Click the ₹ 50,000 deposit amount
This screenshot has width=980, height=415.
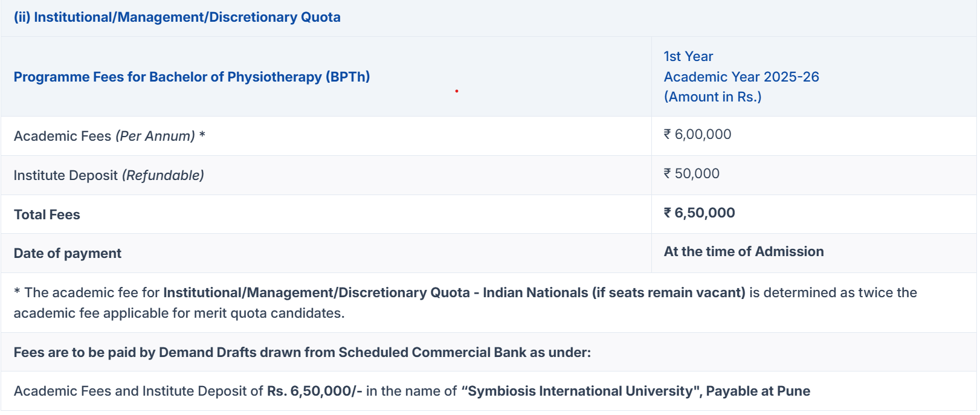click(x=691, y=173)
